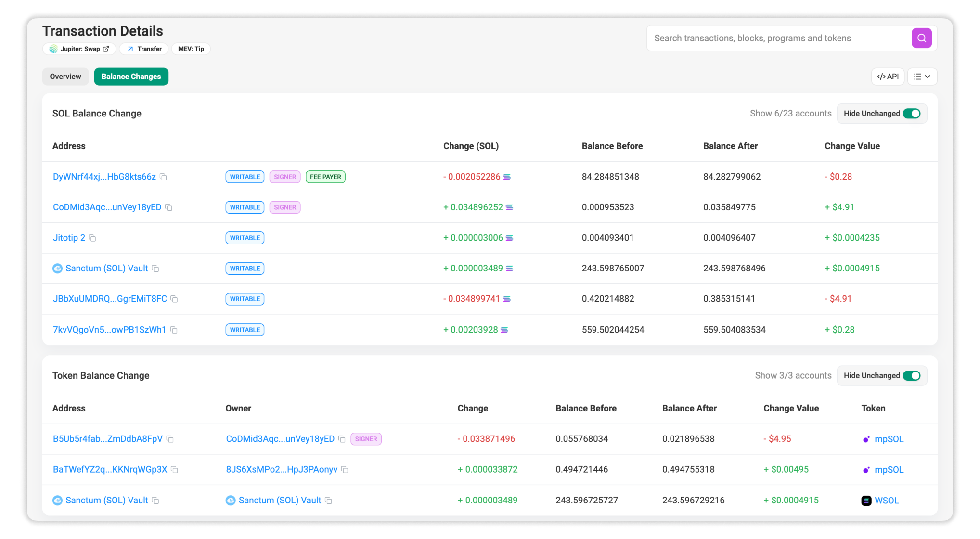Screen dimensions: 980x539
Task: Click the magnifier search icon
Action: (921, 38)
